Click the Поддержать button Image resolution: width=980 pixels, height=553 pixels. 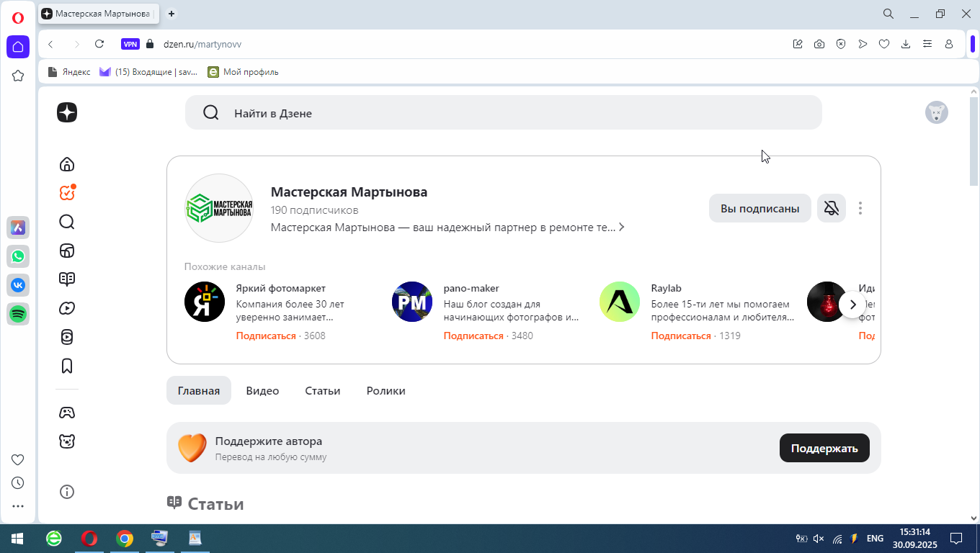824,448
